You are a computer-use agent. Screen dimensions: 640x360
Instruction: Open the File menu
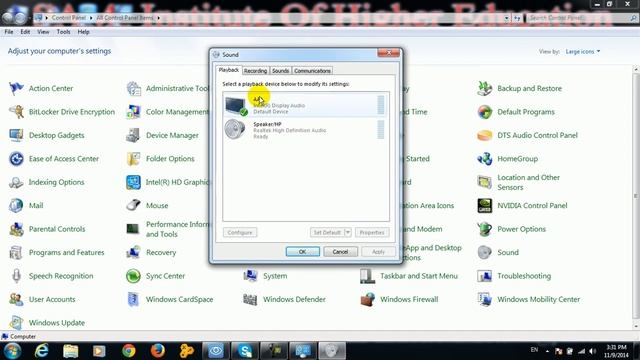coord(9,32)
